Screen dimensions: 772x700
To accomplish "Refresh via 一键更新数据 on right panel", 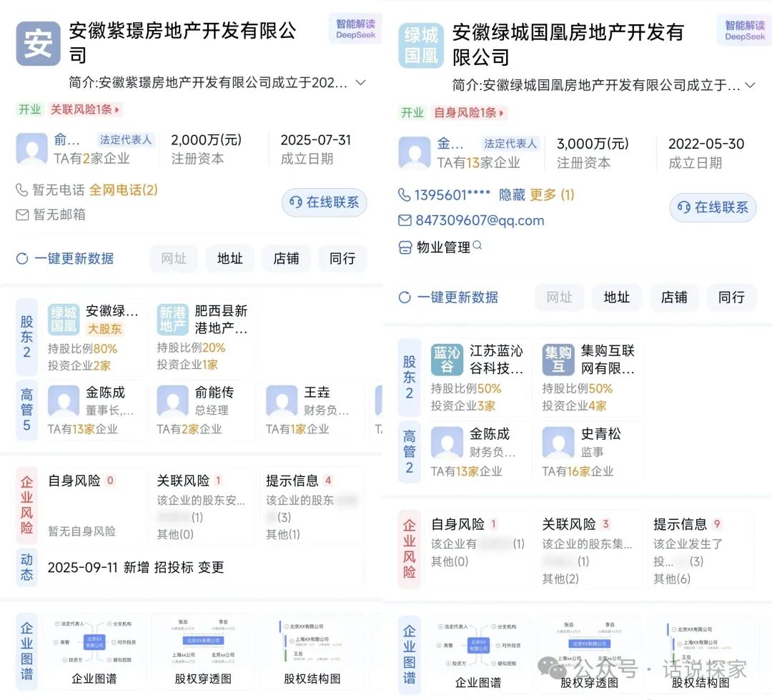I will point(448,297).
